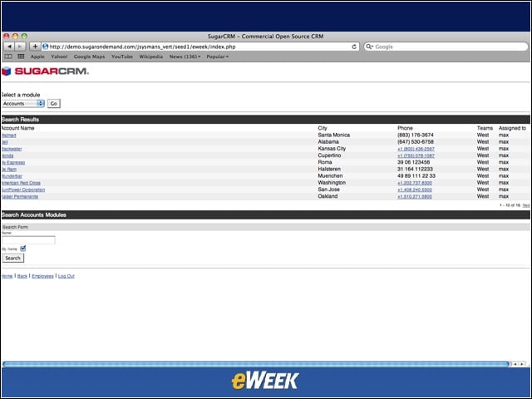Open the SunPower Corporation account
Viewport: 532px width, 399px height.
tap(23, 190)
